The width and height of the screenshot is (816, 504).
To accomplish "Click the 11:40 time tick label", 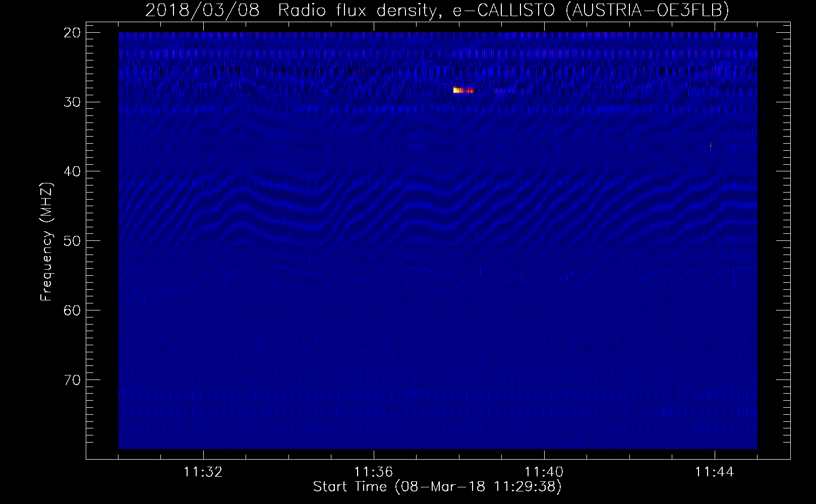I will click(544, 472).
